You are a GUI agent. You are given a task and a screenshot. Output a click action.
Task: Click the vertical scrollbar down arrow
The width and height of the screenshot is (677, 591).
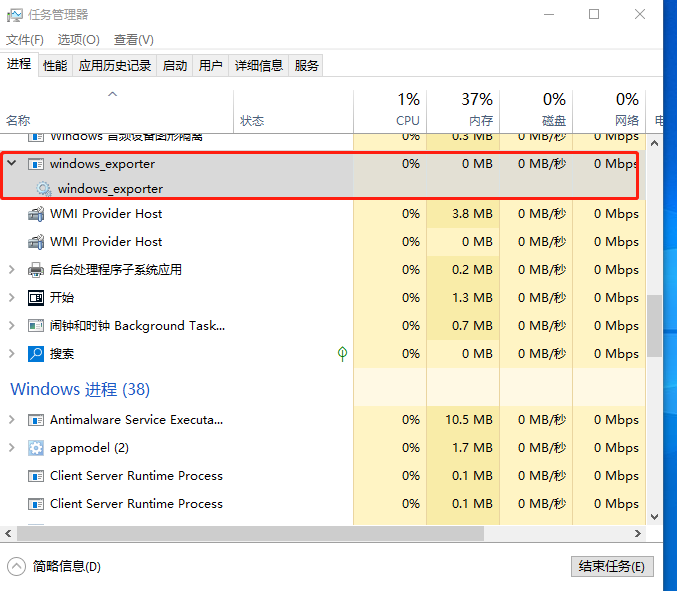[655, 517]
